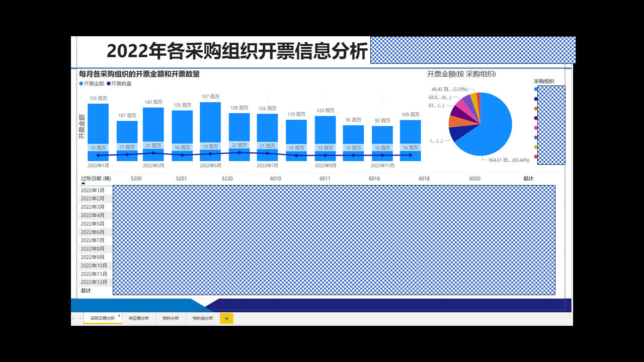Select the light blue legend dot under 采购组织
Screen dimensions: 644x362
535,89
